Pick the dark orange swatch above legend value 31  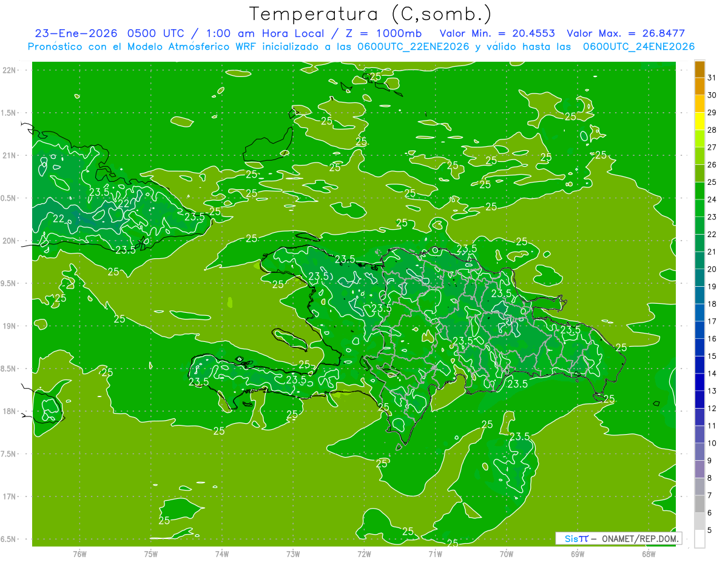click(x=699, y=69)
